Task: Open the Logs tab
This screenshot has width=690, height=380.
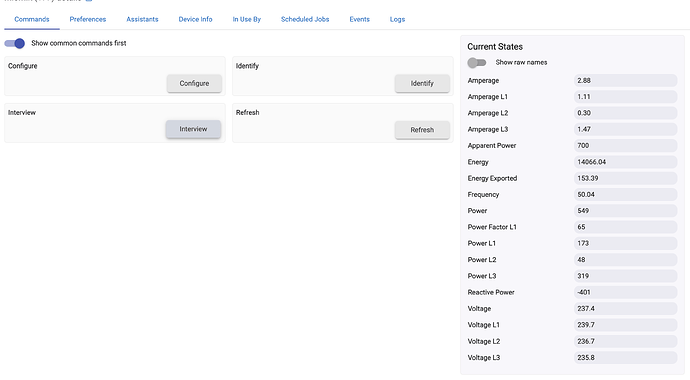Action: [x=397, y=19]
